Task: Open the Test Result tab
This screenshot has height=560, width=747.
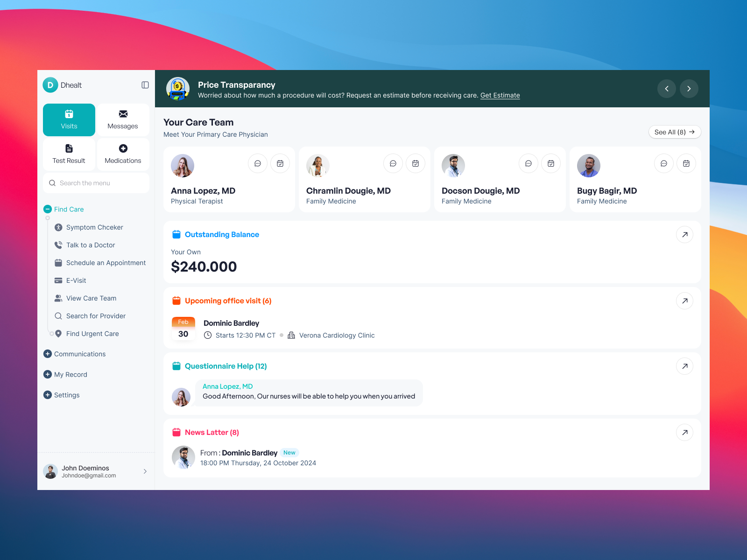Action: point(69,154)
